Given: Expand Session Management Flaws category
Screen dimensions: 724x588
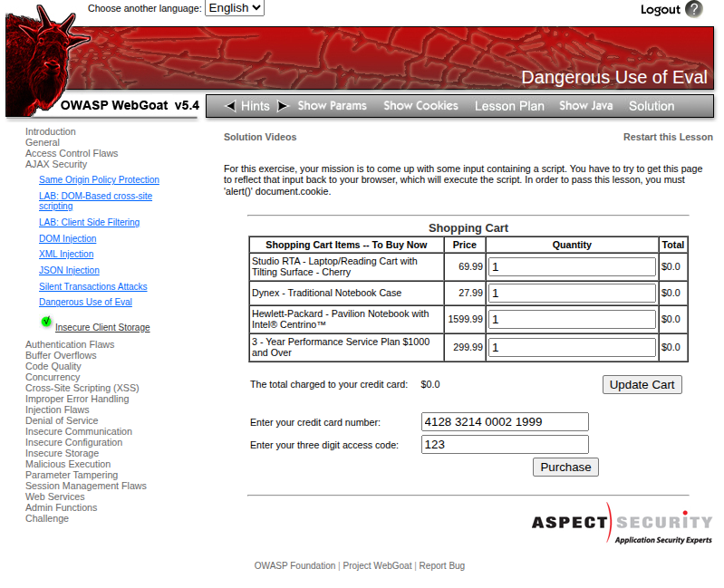Looking at the screenshot, I should pos(86,486).
